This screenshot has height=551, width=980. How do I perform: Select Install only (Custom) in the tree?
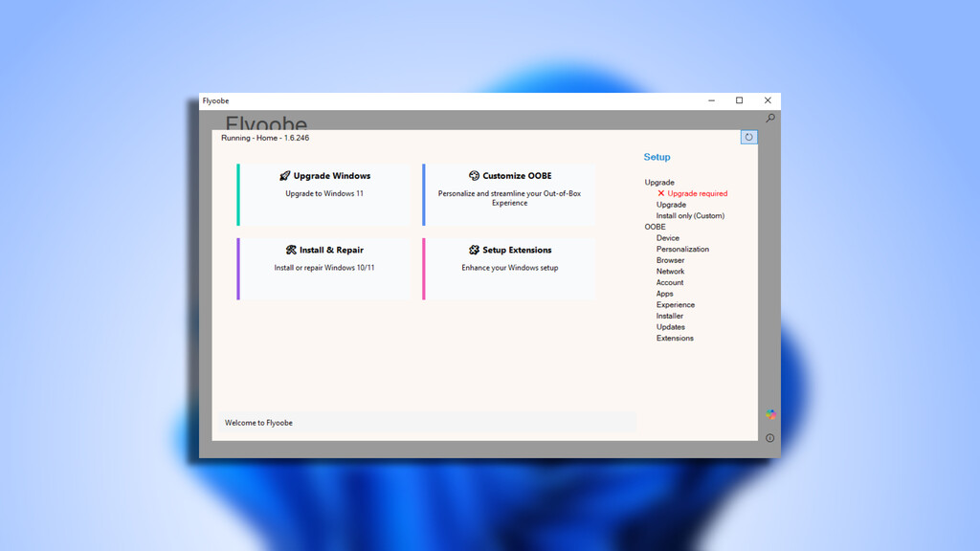(690, 216)
